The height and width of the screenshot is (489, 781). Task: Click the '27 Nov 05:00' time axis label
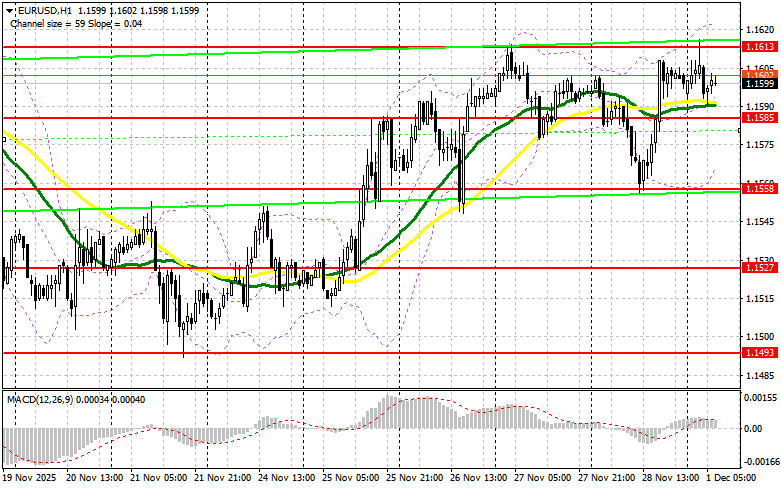point(543,478)
